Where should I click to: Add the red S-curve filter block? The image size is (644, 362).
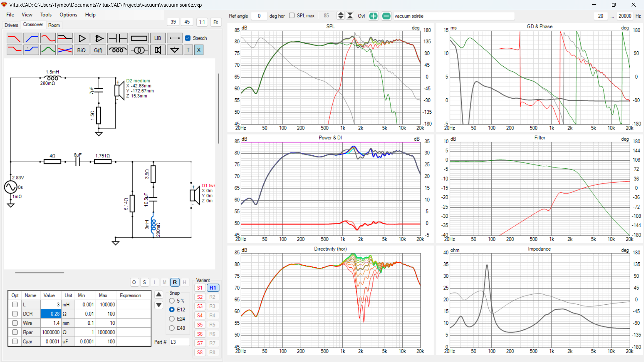pyautogui.click(x=48, y=38)
